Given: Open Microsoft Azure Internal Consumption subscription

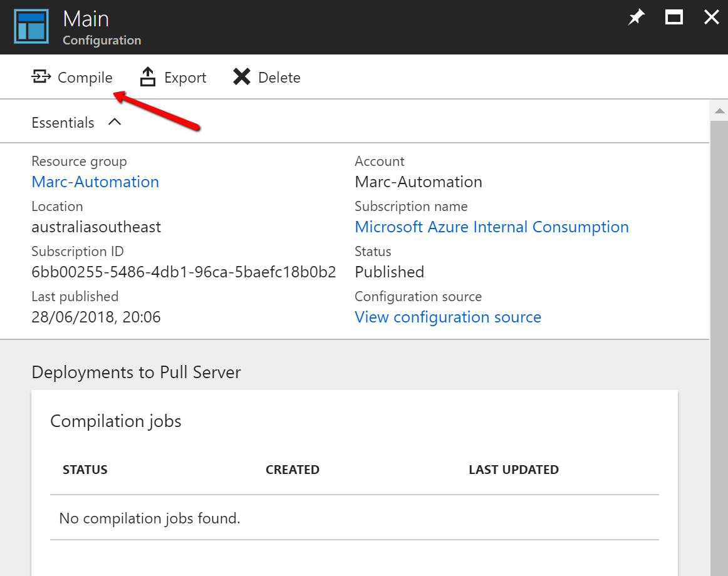Looking at the screenshot, I should click(x=492, y=226).
